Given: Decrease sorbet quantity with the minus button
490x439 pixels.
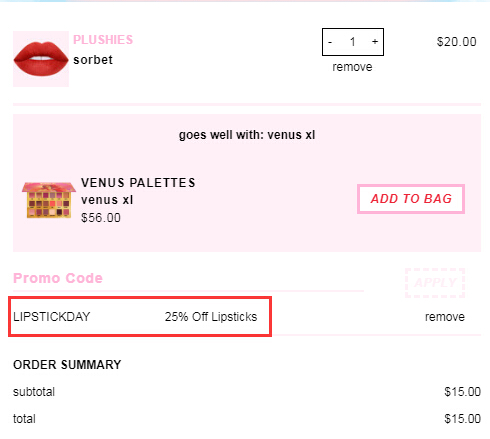Looking at the screenshot, I should point(330,42).
